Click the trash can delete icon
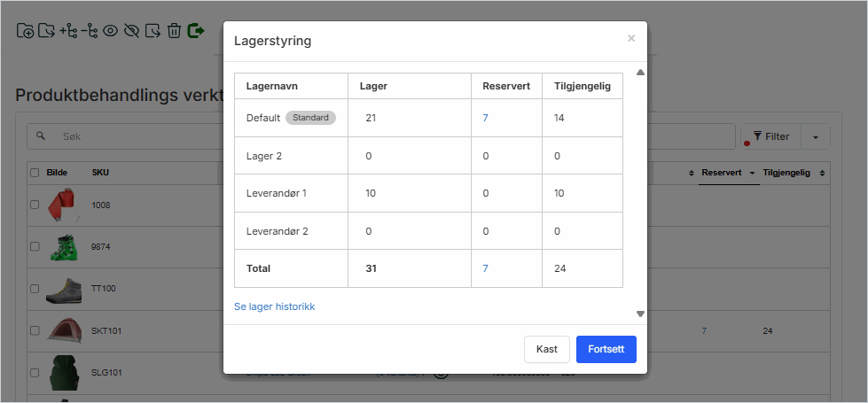This screenshot has width=868, height=403. 174,30
